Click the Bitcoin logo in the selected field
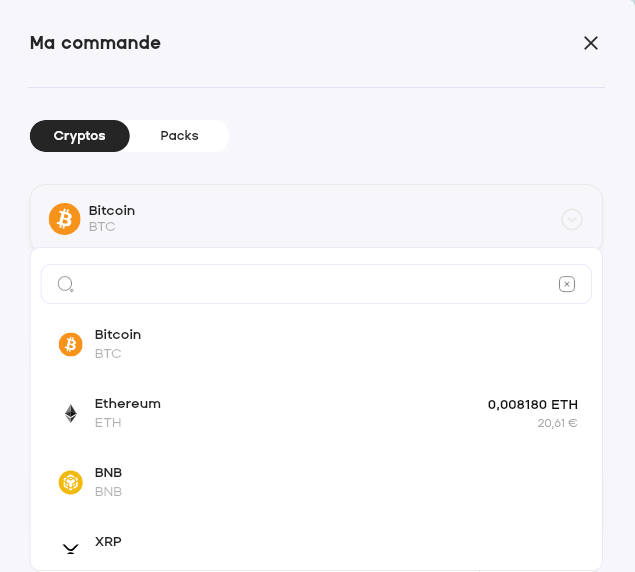The image size is (635, 572). pyautogui.click(x=65, y=219)
